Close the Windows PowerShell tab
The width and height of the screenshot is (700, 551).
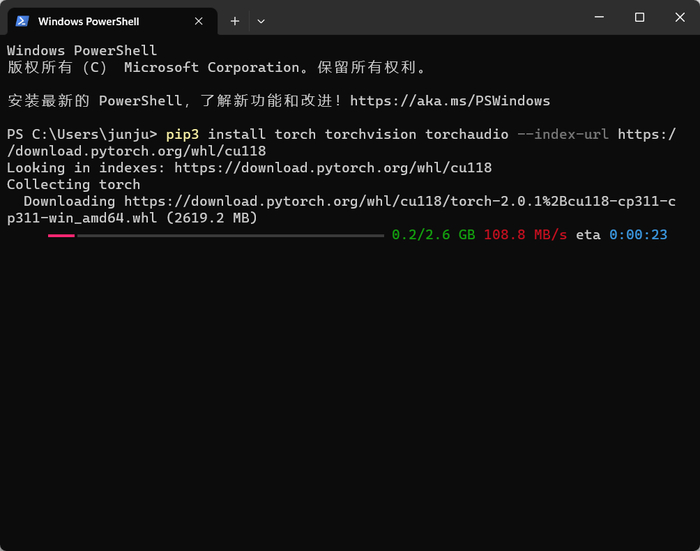point(199,21)
